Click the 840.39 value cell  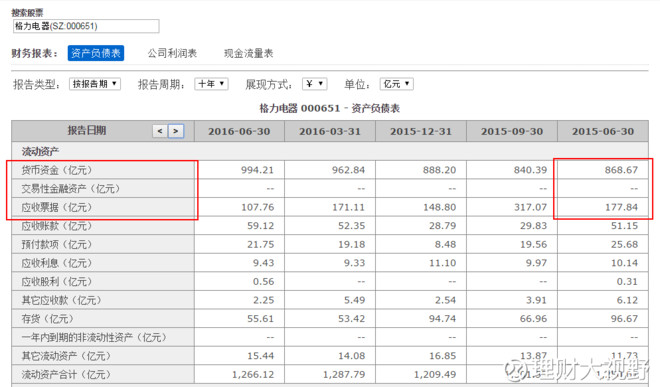coord(512,170)
